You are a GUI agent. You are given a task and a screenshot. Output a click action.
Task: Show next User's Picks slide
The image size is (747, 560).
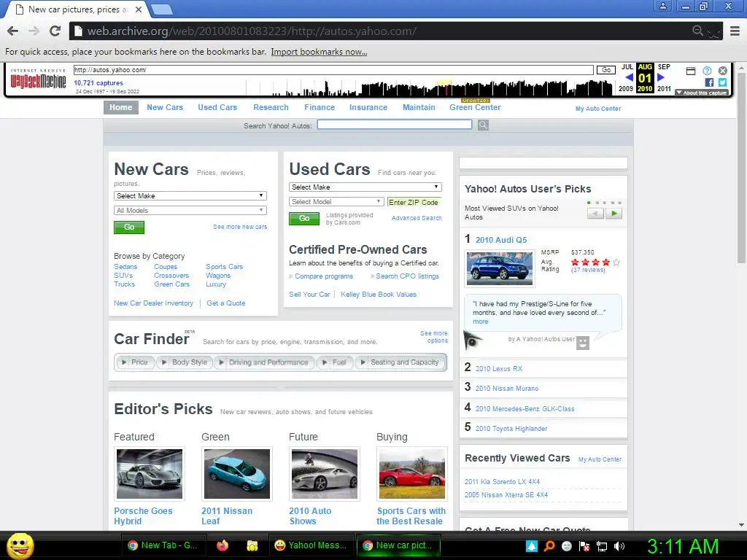click(614, 214)
